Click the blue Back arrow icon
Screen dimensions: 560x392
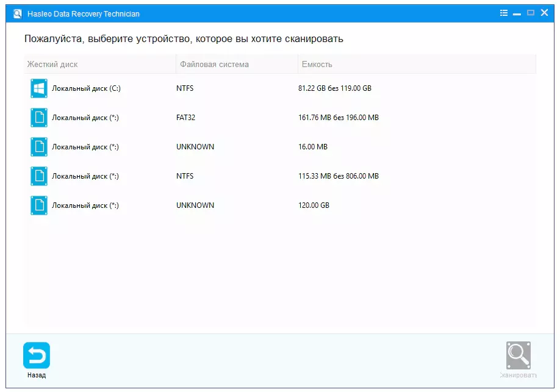click(37, 355)
